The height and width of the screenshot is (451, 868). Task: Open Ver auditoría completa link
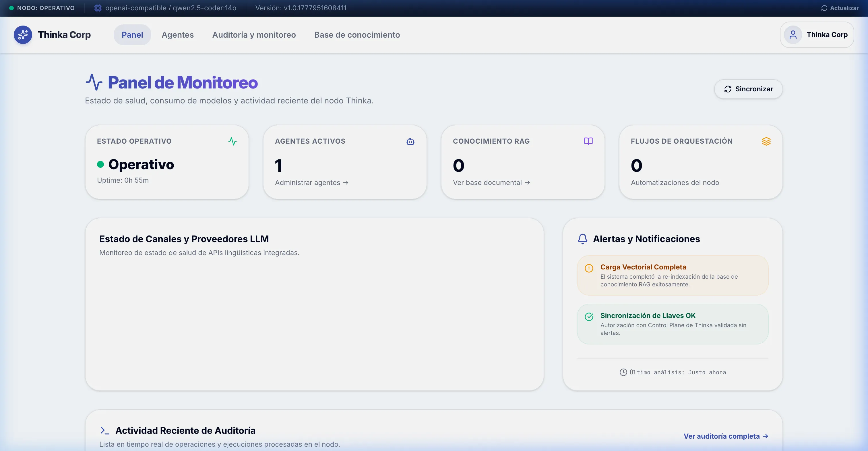726,436
